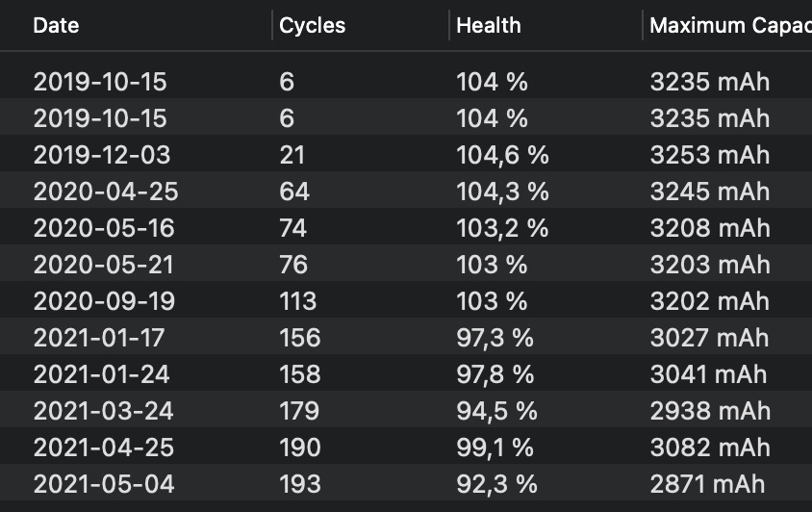Choose the row dated 2021-04-25

tap(105, 448)
